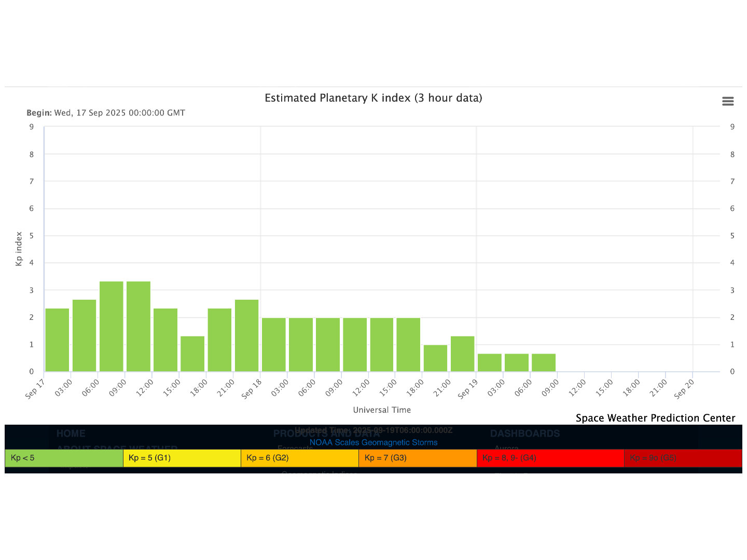
Task: Click the shortest Sep 17 bar at 15:00
Action: 192,354
